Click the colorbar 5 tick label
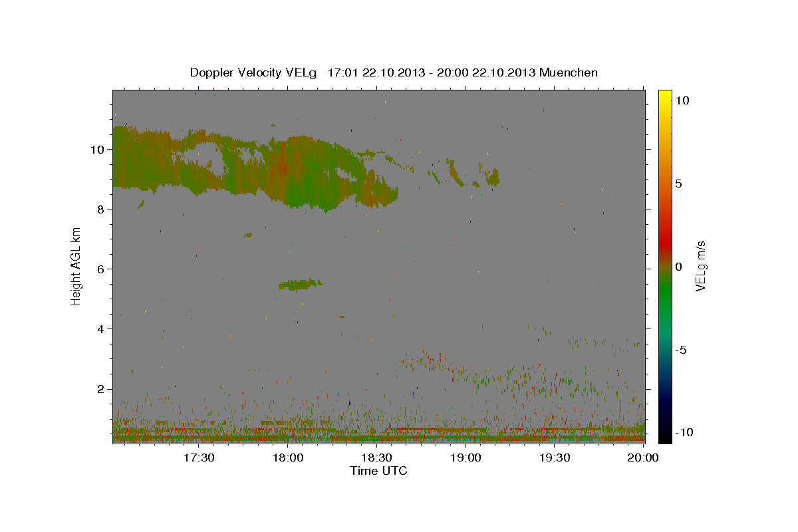Screen dimensions: 798x532 pyautogui.click(x=679, y=184)
